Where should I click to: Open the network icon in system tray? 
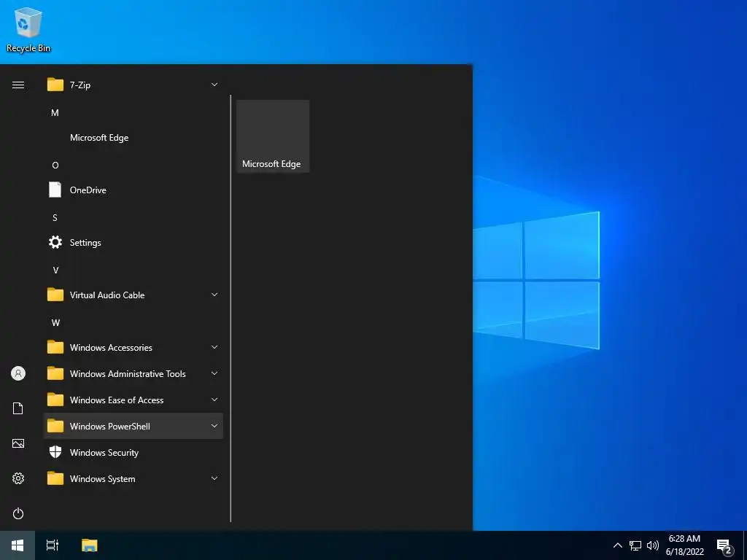click(x=635, y=545)
